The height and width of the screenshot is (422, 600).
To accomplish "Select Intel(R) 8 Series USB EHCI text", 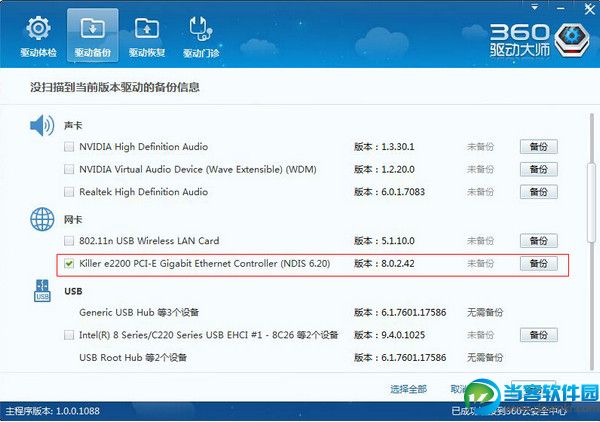I will coord(209,335).
